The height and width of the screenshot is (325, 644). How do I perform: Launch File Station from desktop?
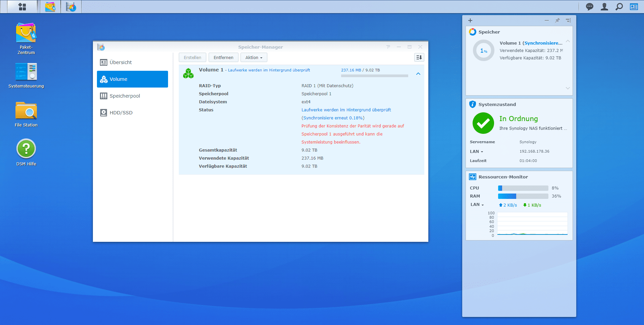pos(26,115)
